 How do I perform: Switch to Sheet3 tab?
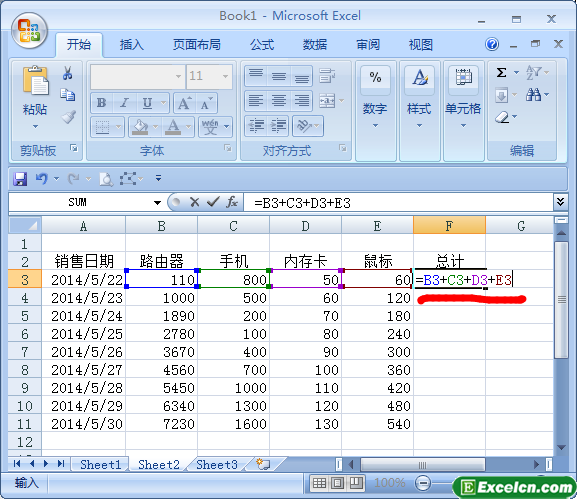tap(217, 465)
